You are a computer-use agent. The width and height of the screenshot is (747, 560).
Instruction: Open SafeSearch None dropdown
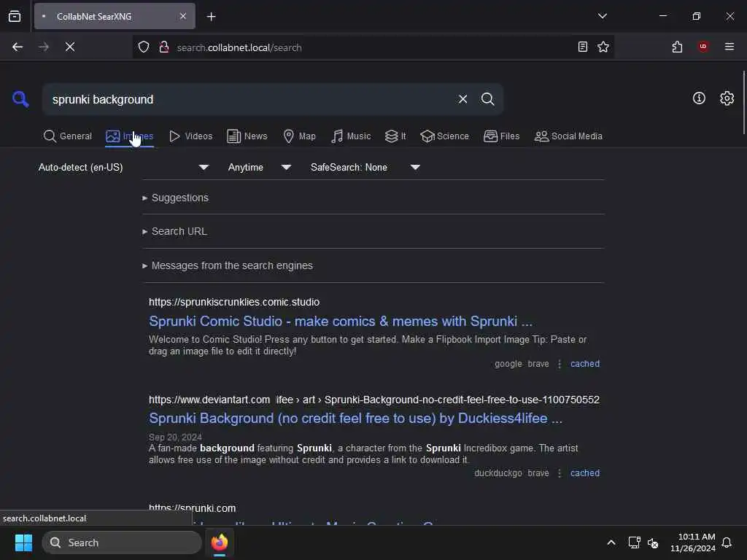[365, 167]
